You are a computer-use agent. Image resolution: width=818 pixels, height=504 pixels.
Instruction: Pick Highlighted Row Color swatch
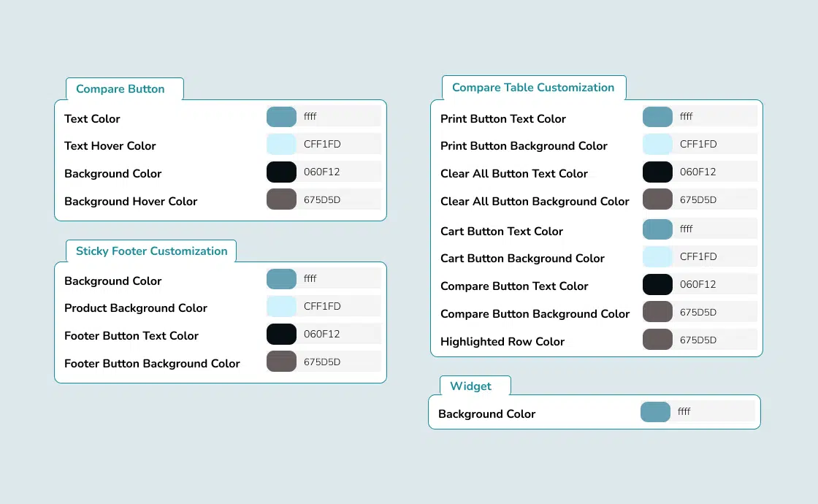(657, 340)
